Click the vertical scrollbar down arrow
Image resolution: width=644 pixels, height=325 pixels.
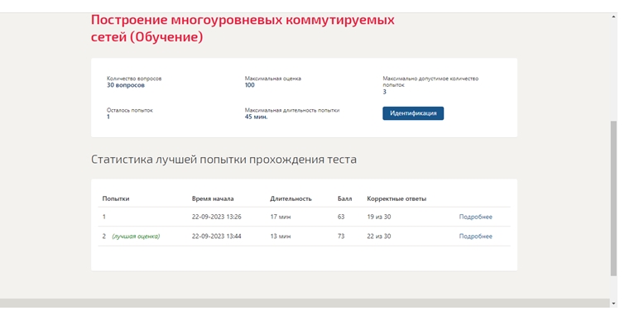pyautogui.click(x=613, y=303)
